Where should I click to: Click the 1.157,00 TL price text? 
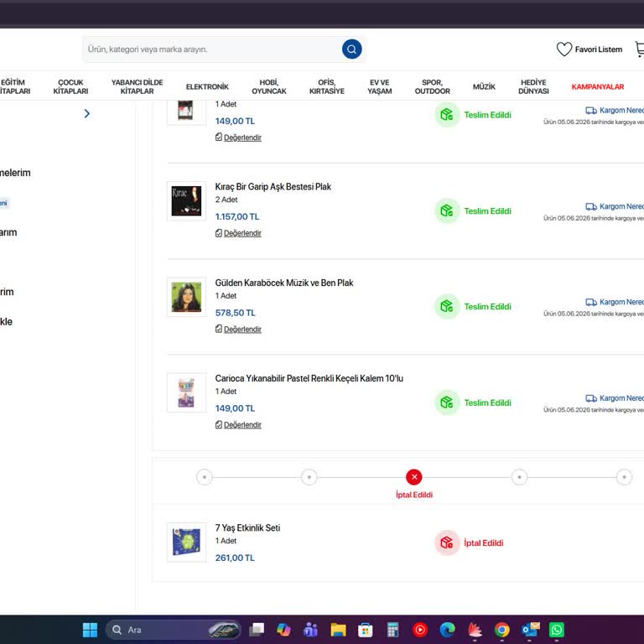(x=237, y=217)
